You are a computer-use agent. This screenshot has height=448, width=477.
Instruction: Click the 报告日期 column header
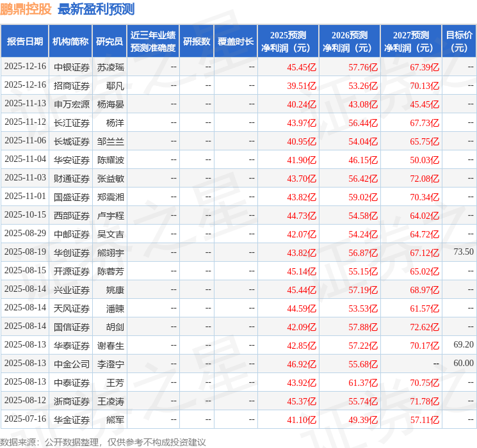coord(24,42)
